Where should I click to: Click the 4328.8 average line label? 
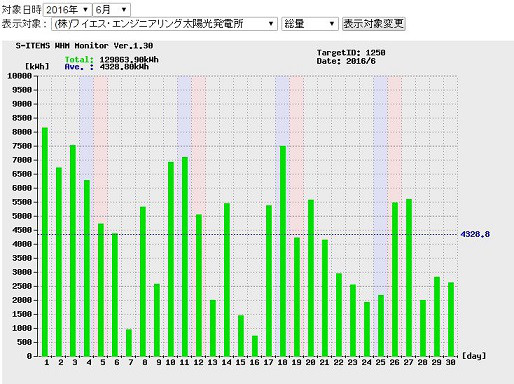coord(475,234)
